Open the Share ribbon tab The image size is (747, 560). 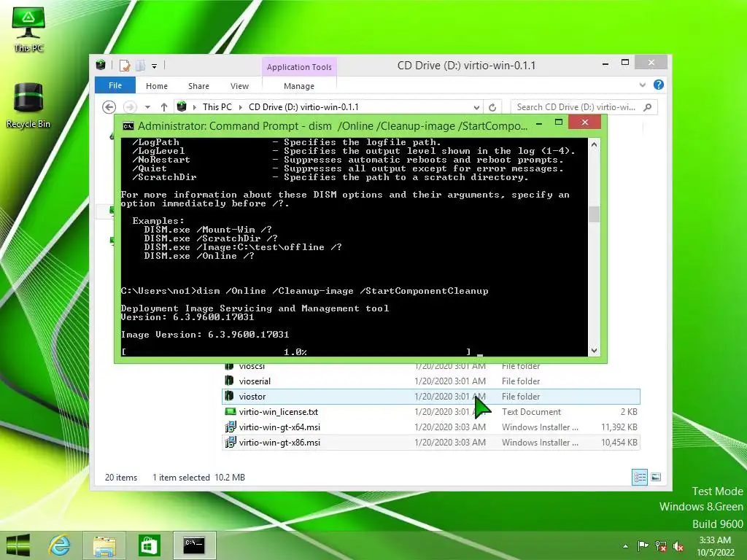tap(198, 86)
